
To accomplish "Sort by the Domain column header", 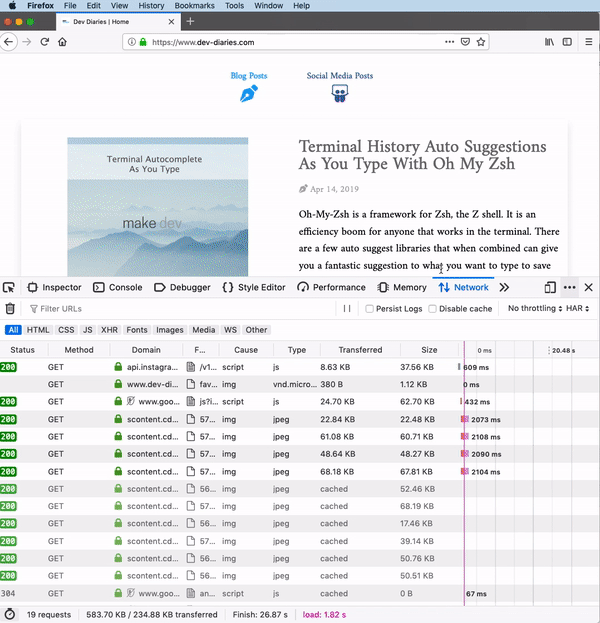I will (x=146, y=350).
